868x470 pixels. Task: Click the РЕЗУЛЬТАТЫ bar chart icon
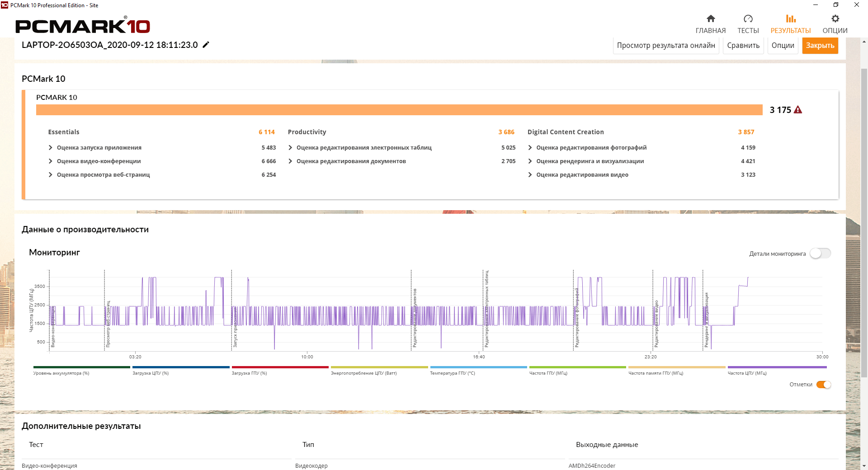click(791, 19)
